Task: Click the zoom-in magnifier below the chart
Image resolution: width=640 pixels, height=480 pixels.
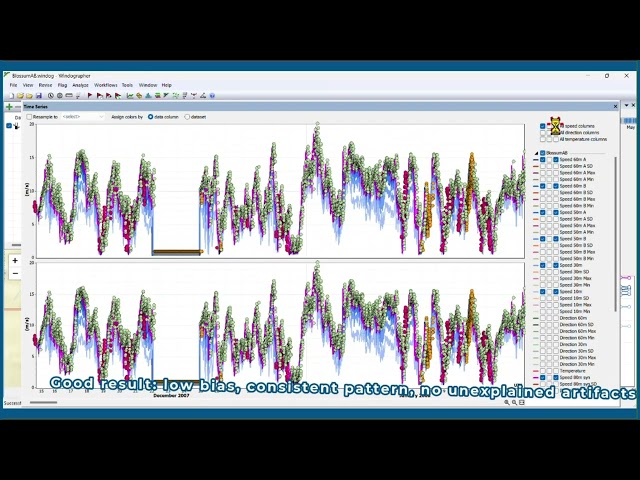Action: (507, 402)
